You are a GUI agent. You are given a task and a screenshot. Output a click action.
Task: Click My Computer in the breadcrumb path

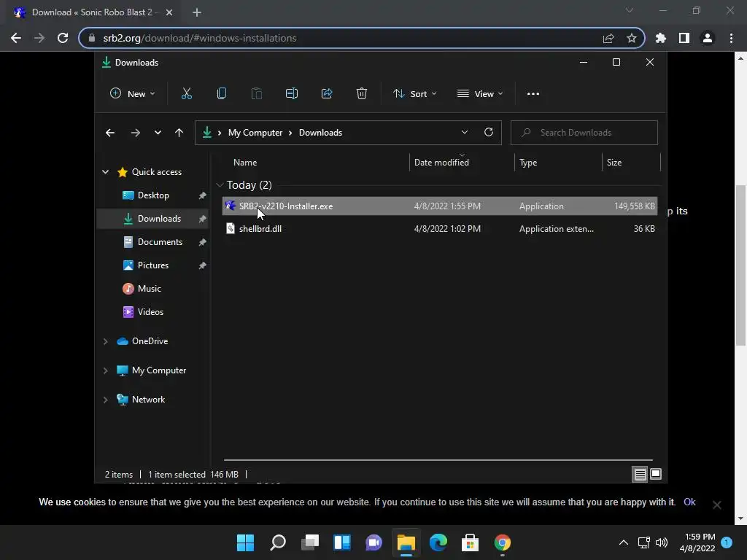255,133
